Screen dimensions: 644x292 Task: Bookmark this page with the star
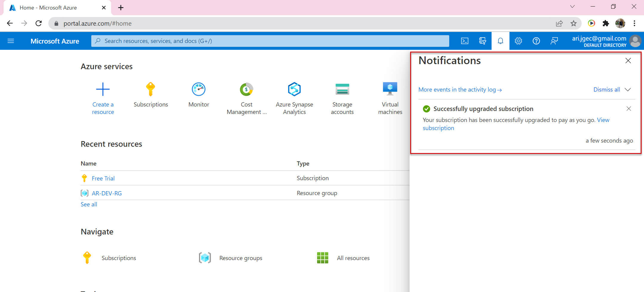(x=573, y=23)
